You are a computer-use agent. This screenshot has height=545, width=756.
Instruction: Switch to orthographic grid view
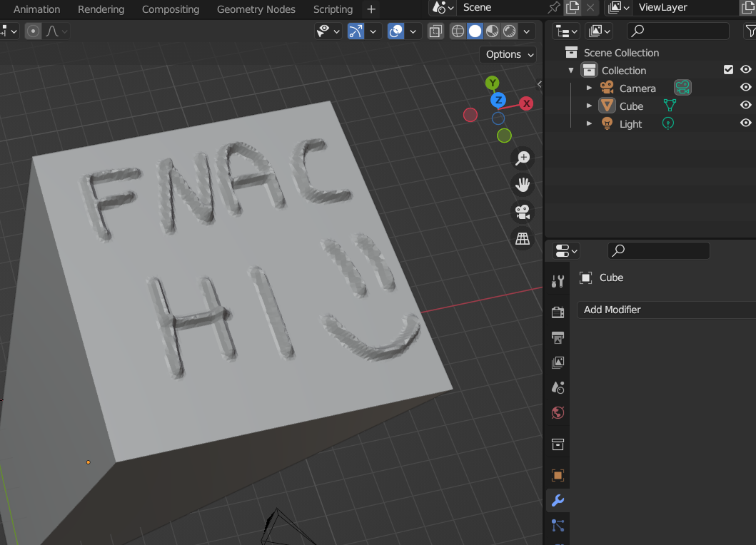(x=523, y=238)
